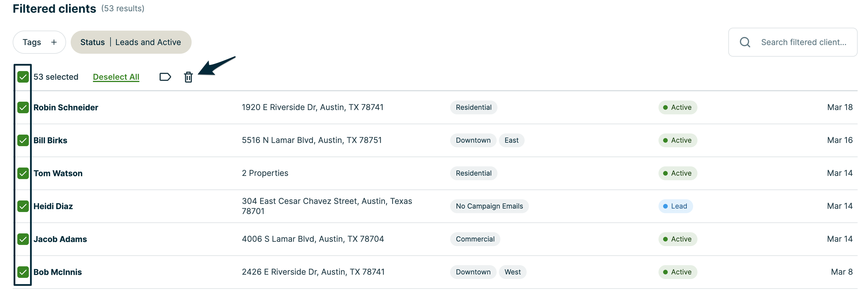Open the Status Leads and Active filter
Viewport: 868px width, 290px height.
coord(131,42)
